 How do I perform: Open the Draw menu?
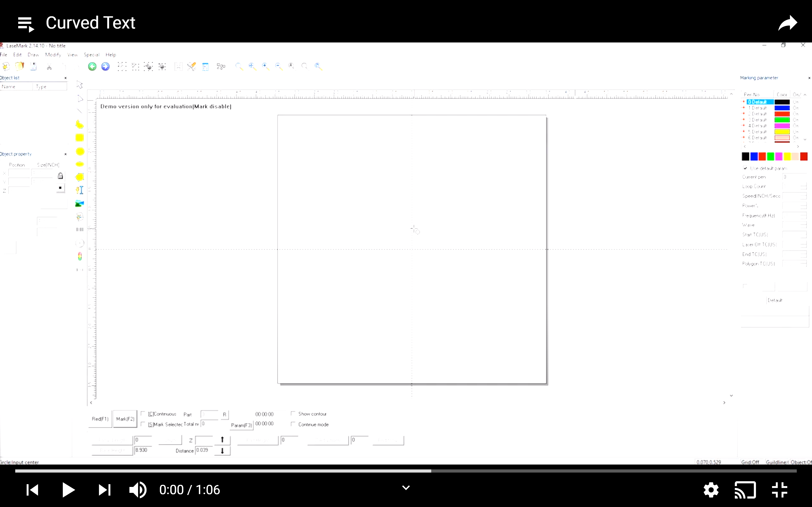coord(33,55)
